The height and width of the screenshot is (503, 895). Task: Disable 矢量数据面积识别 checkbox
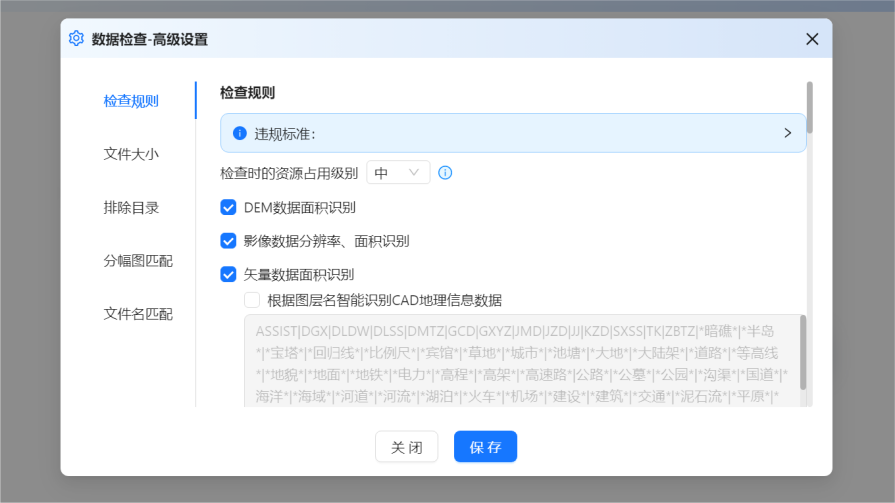[228, 274]
